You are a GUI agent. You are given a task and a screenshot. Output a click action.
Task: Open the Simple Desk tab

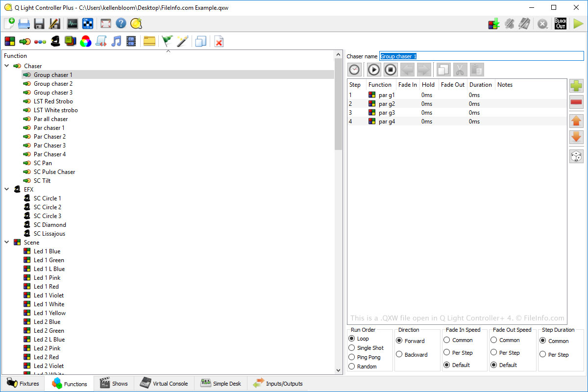click(220, 384)
